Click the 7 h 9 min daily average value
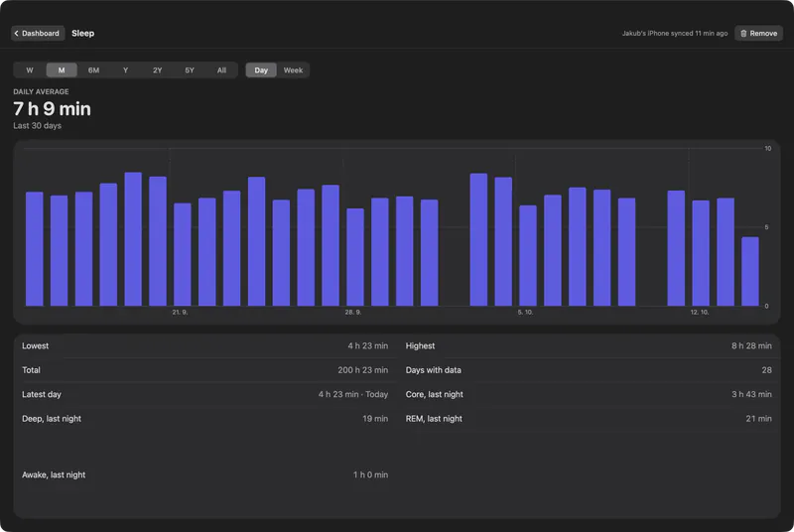This screenshot has height=532, width=794. [x=53, y=109]
